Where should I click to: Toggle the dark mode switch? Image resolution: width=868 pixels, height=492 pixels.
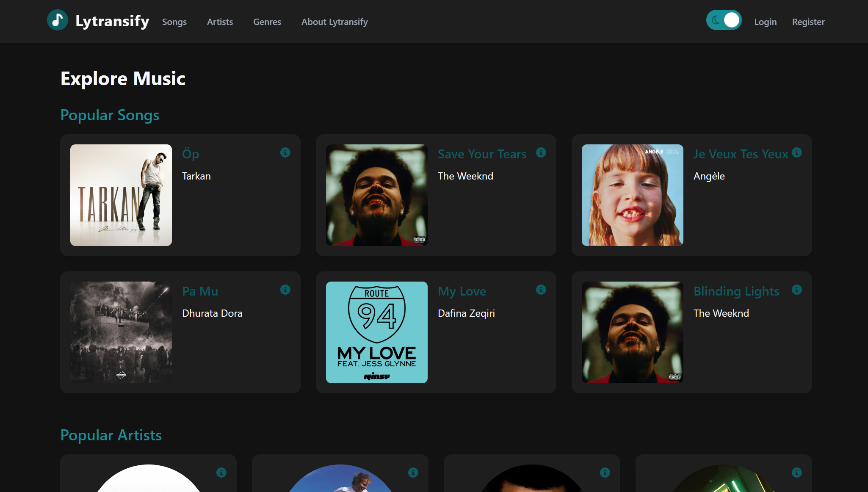(724, 20)
